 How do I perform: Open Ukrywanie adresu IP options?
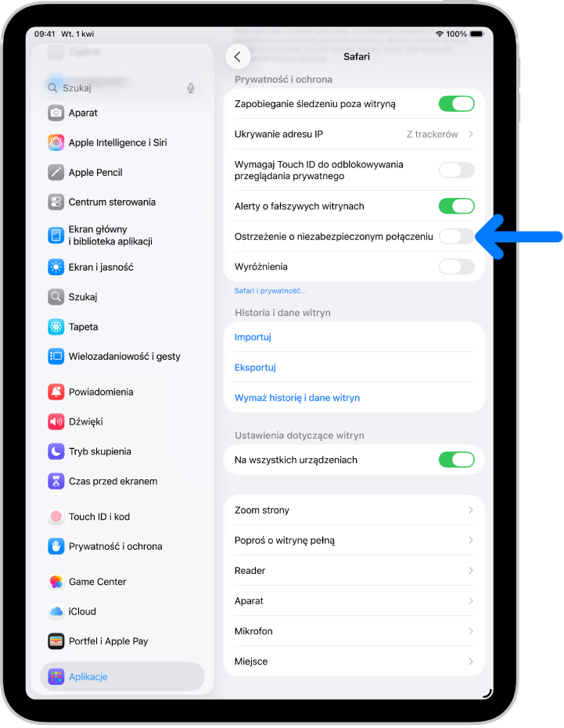(x=354, y=134)
